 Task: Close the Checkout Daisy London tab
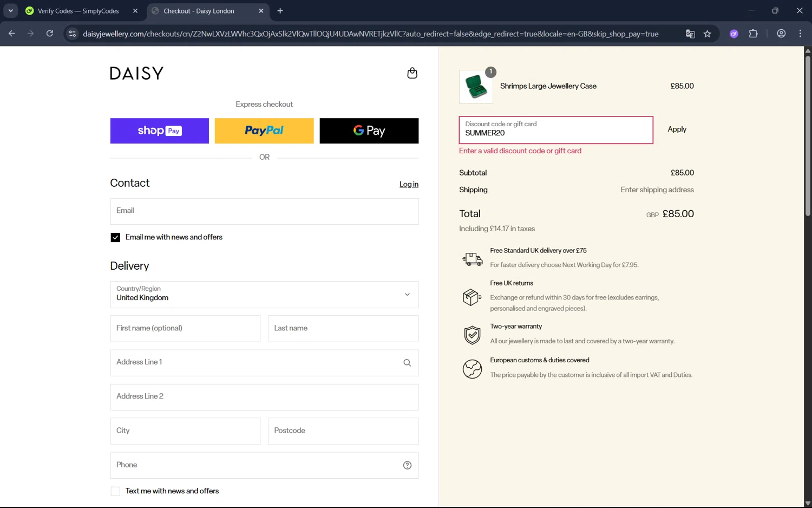click(x=261, y=11)
